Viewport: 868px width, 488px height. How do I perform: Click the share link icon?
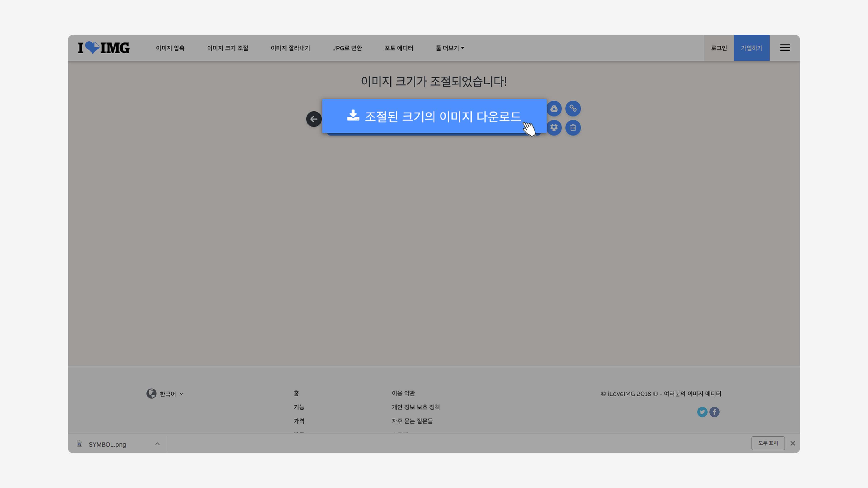pos(573,108)
